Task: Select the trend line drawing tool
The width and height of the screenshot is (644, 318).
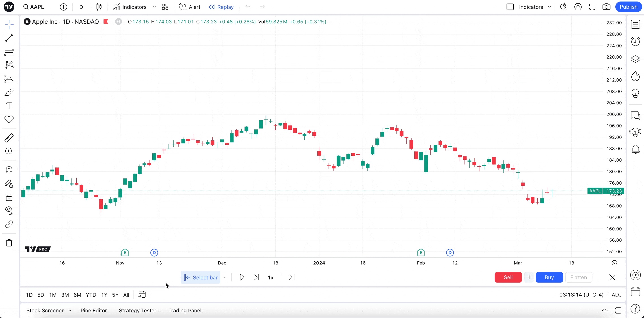Action: pyautogui.click(x=9, y=38)
